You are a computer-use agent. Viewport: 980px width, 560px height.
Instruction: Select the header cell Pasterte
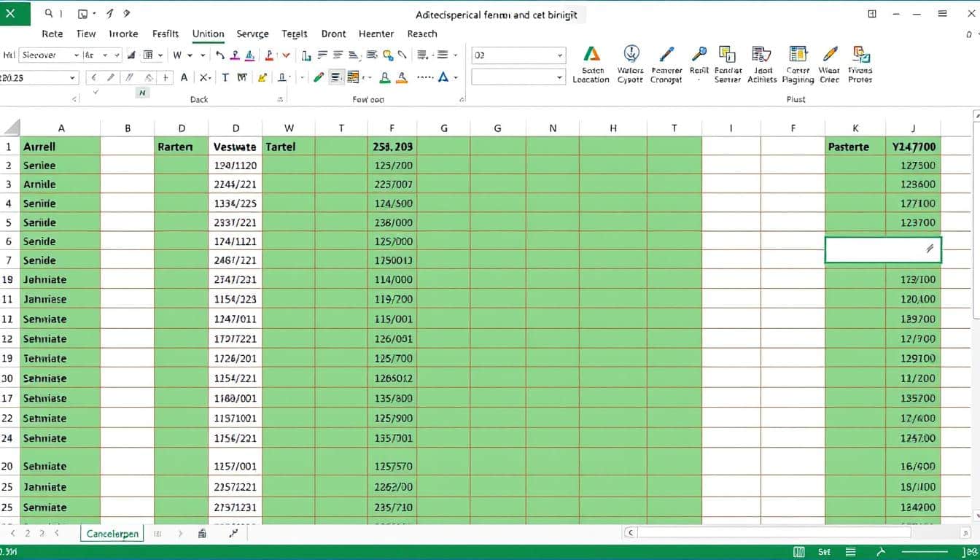click(855, 146)
